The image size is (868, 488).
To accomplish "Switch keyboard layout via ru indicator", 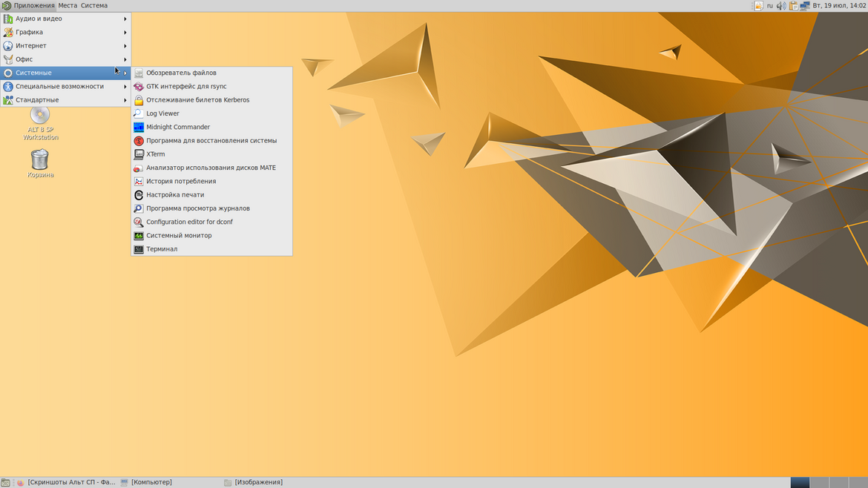I will pos(770,5).
